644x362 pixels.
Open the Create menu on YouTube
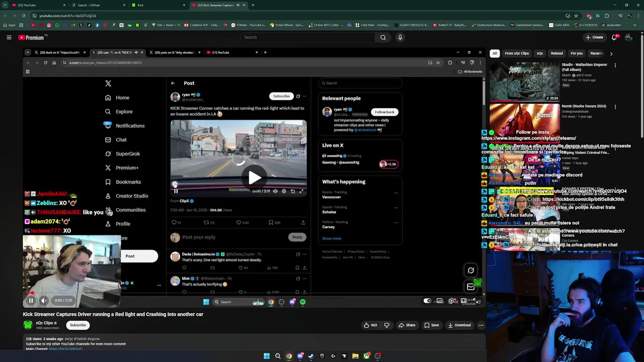pos(594,37)
